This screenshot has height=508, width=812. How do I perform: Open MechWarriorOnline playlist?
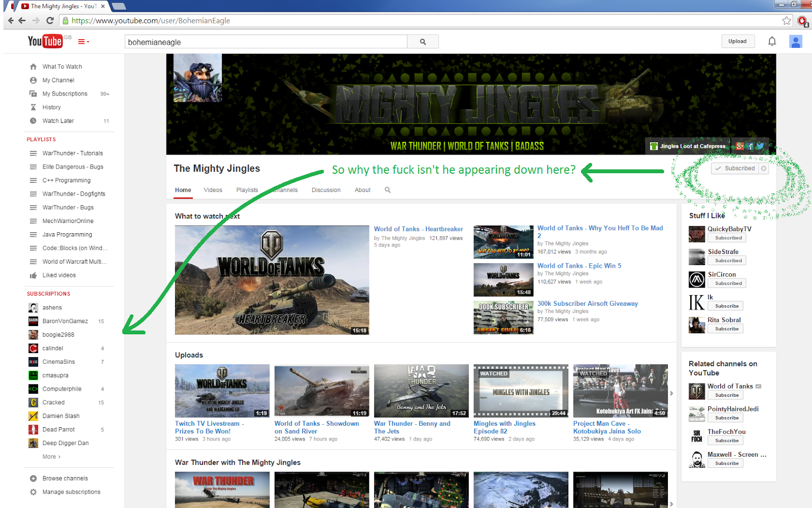coord(69,221)
